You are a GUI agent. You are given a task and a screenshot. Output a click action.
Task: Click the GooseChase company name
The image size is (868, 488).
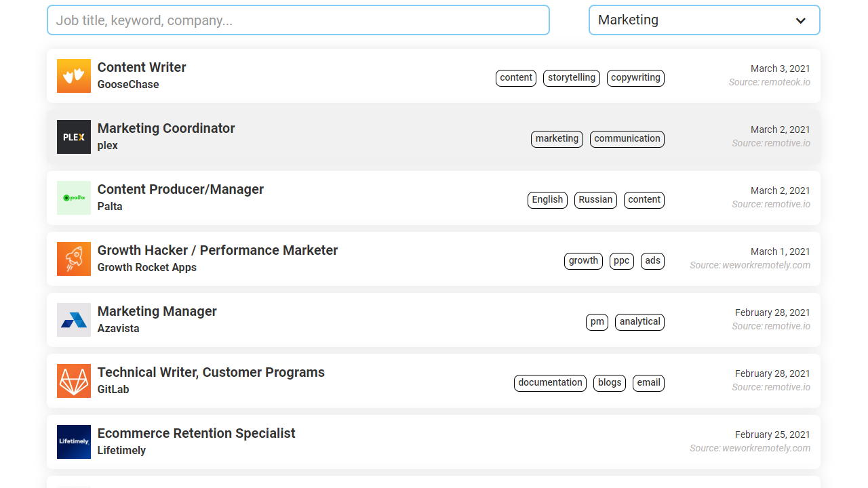pyautogui.click(x=128, y=85)
